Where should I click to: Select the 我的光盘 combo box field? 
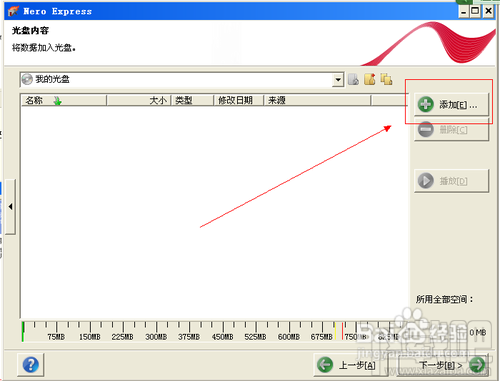(x=182, y=80)
